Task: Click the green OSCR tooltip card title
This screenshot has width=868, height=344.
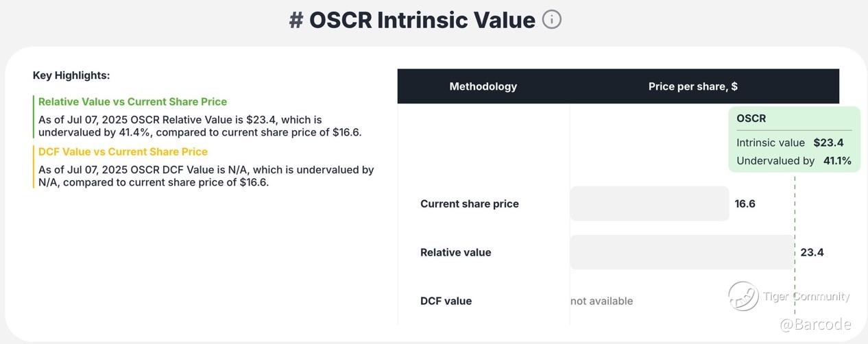Action: pos(751,118)
